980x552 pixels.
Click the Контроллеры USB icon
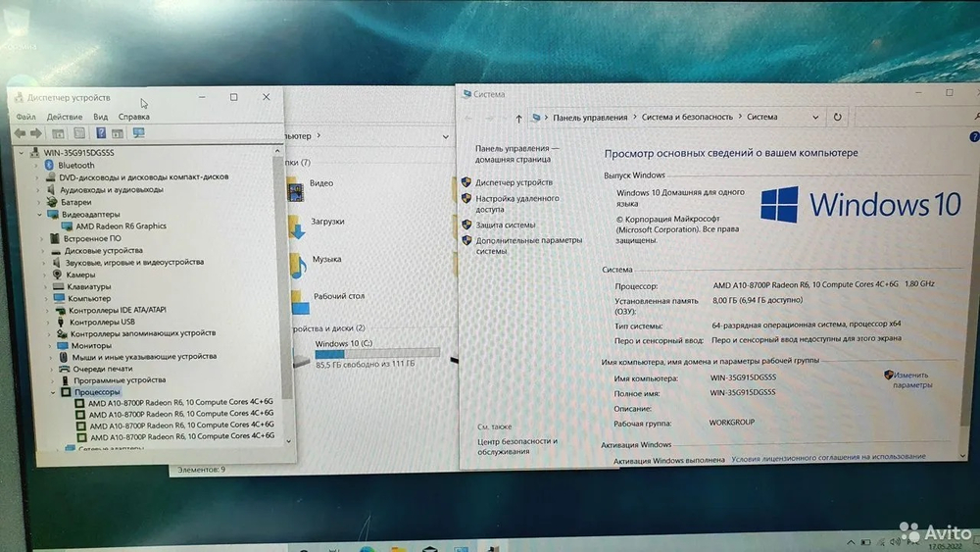61,322
